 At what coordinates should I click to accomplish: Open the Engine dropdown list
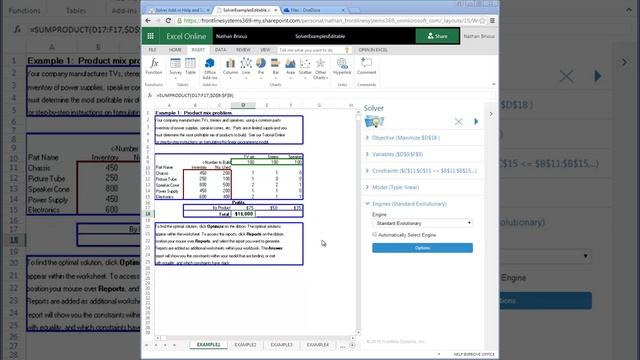[422, 223]
